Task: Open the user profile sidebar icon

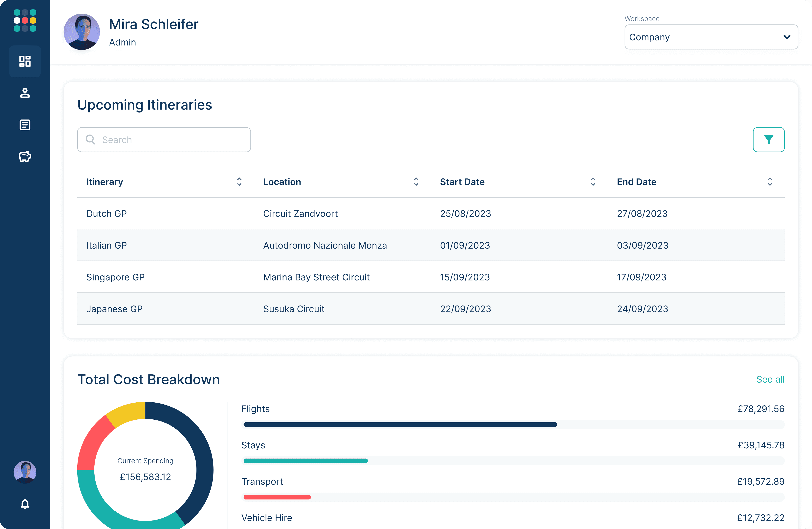Action: (x=25, y=93)
